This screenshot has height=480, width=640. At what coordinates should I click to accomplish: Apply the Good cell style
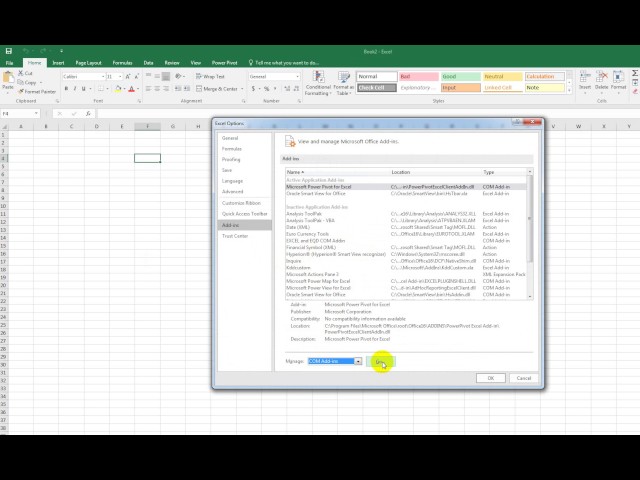tap(460, 76)
